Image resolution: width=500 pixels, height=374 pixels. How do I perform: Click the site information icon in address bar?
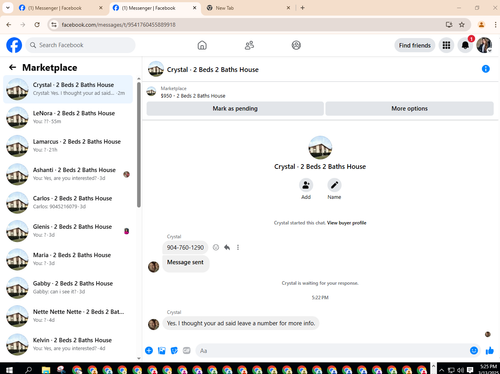pyautogui.click(x=54, y=25)
